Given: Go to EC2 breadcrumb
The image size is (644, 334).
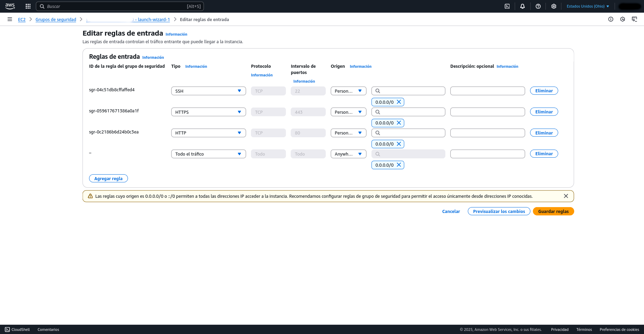Looking at the screenshot, I should 22,20.
